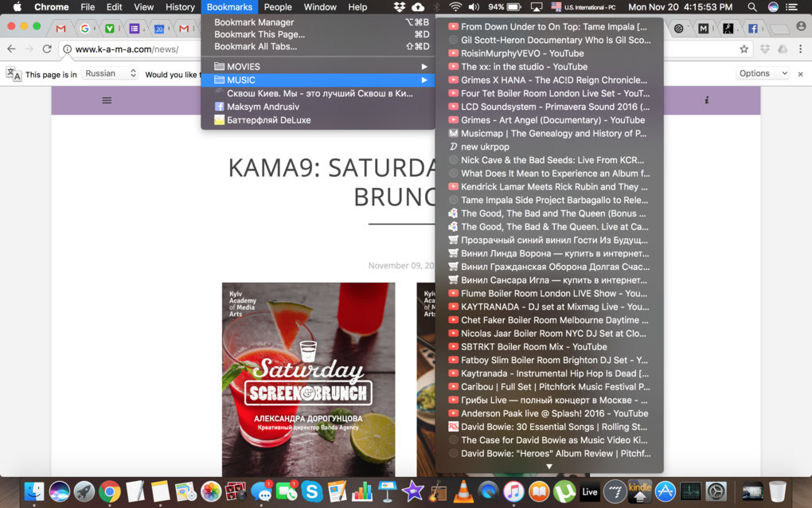Open David Bowie: 30 Essential Songs bookmark

tap(549, 427)
